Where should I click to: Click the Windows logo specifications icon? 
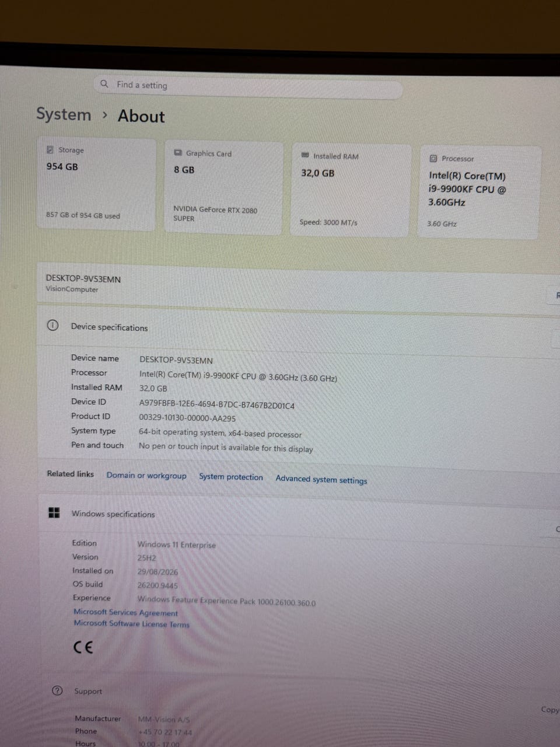pos(54,513)
